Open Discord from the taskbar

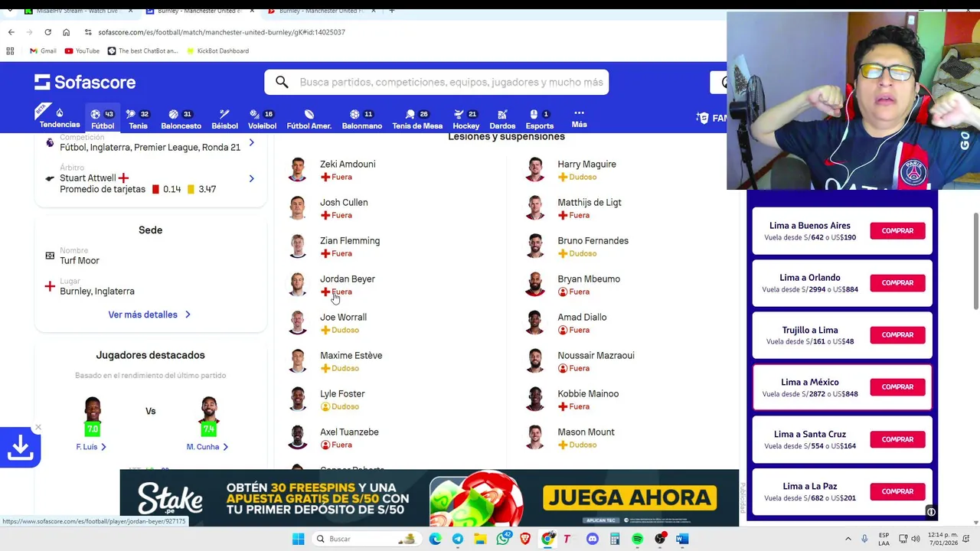coord(592,539)
